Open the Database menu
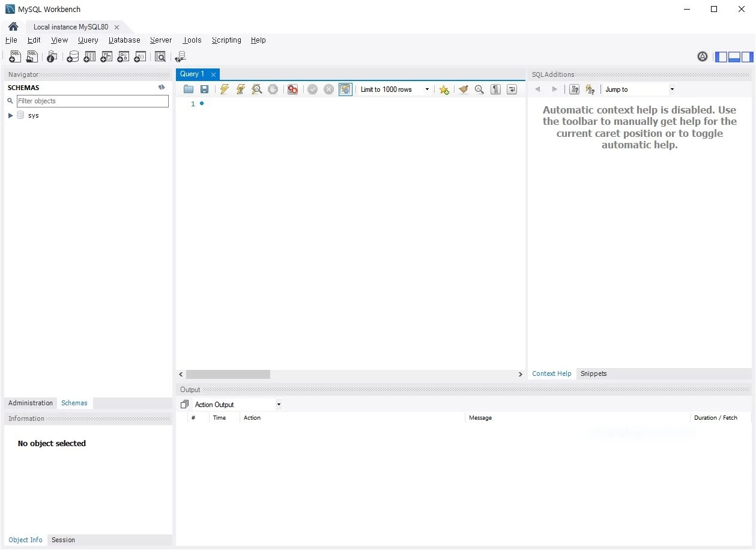 124,40
